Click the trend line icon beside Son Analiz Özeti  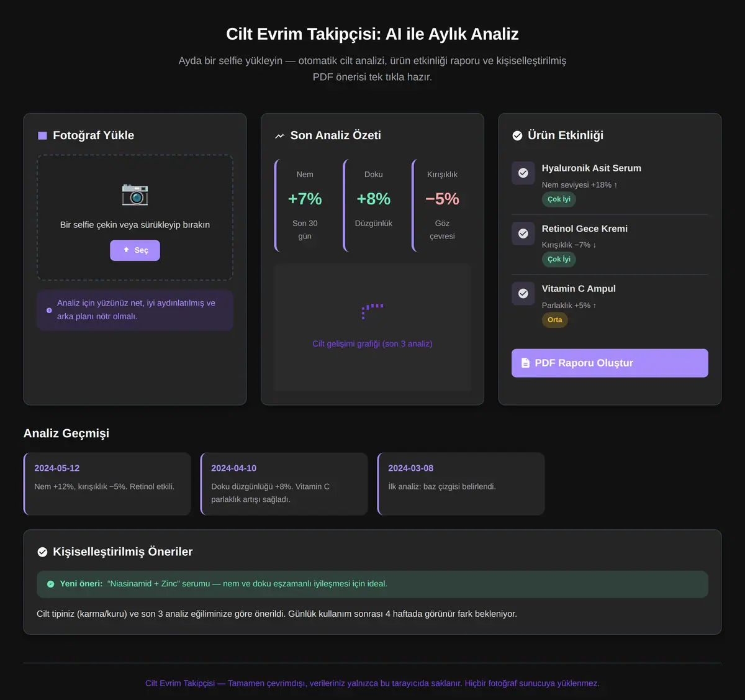280,135
